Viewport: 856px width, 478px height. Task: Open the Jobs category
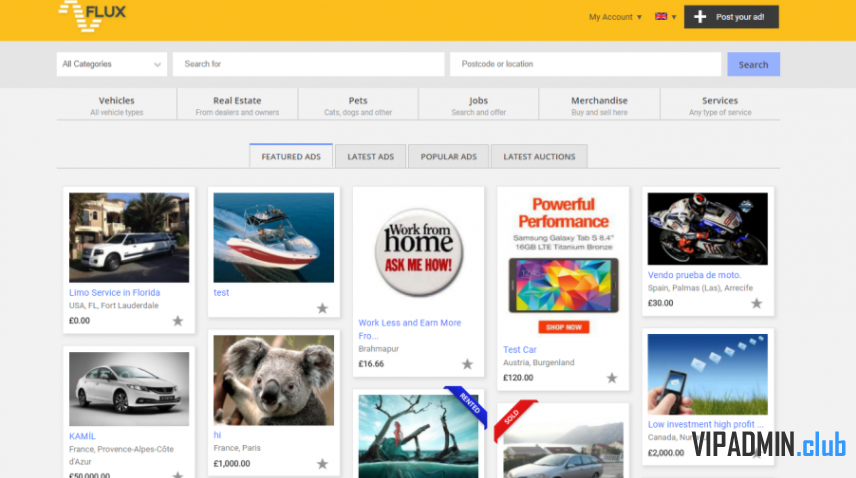coord(479,105)
